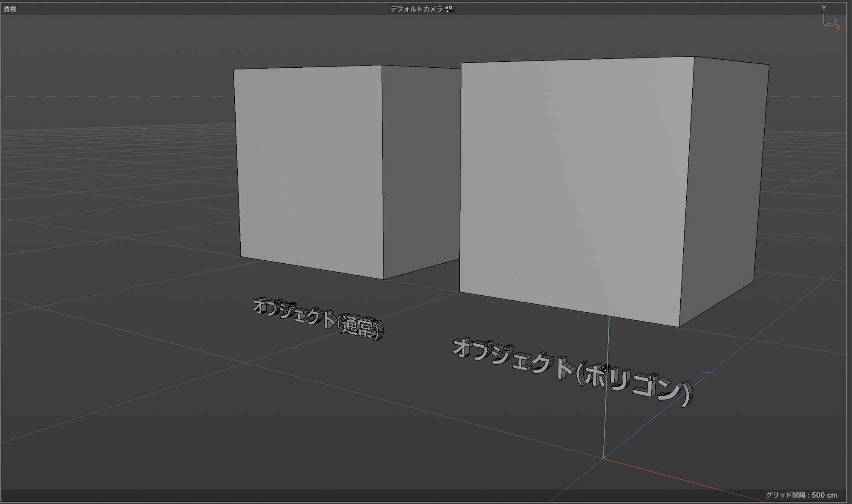Click the camera icon beside デフォルトカメラ
This screenshot has height=504, width=852.
coord(449,9)
